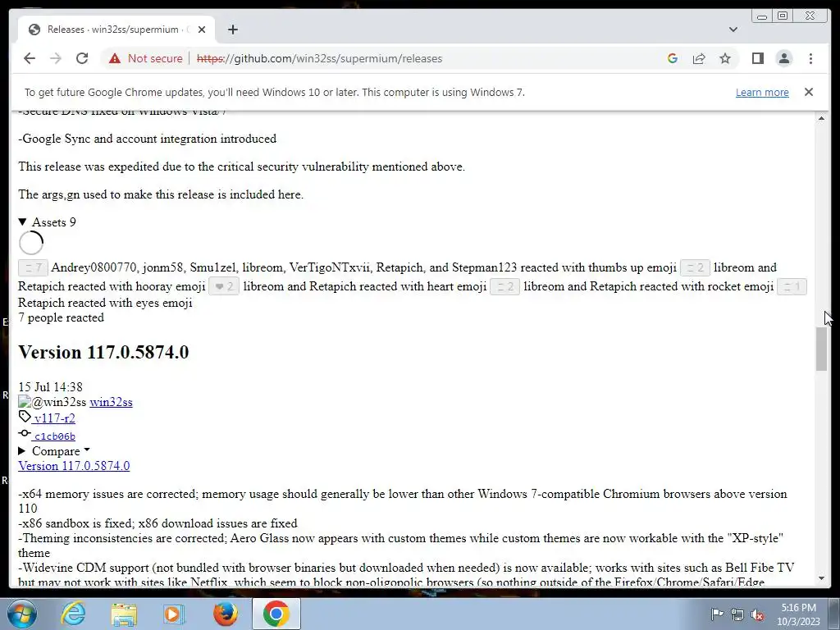
Task: Click the Version 117.0.5874.0 heading
Action: tap(103, 352)
